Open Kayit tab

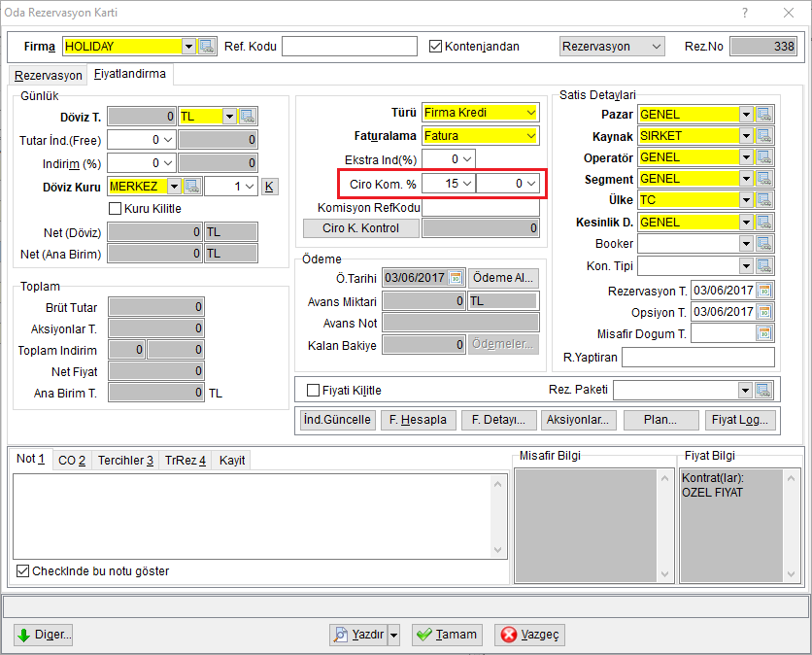(x=232, y=461)
